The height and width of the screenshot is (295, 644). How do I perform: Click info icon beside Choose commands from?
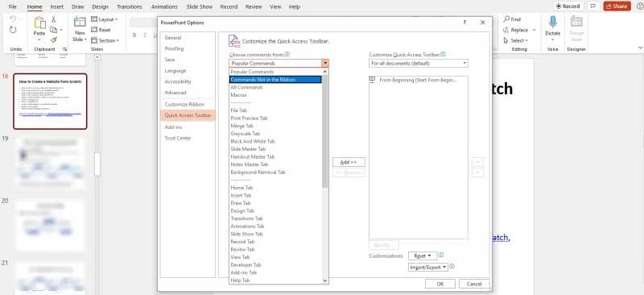[x=287, y=54]
